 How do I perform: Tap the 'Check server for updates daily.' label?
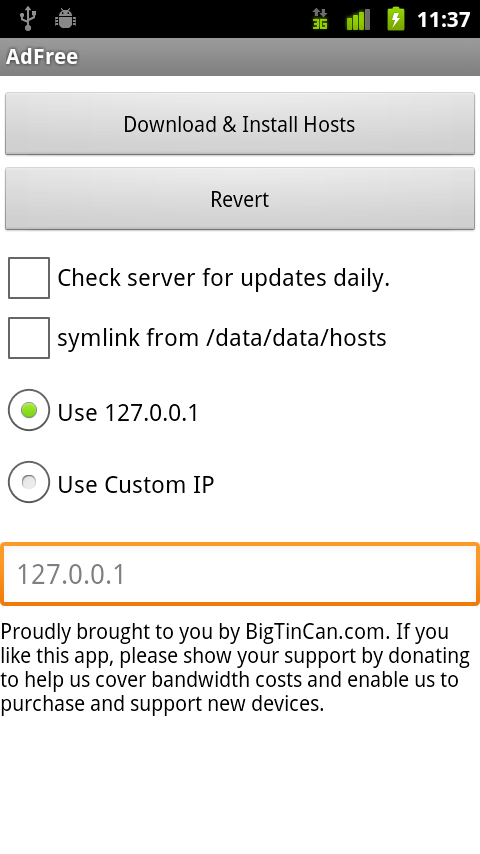(x=223, y=278)
